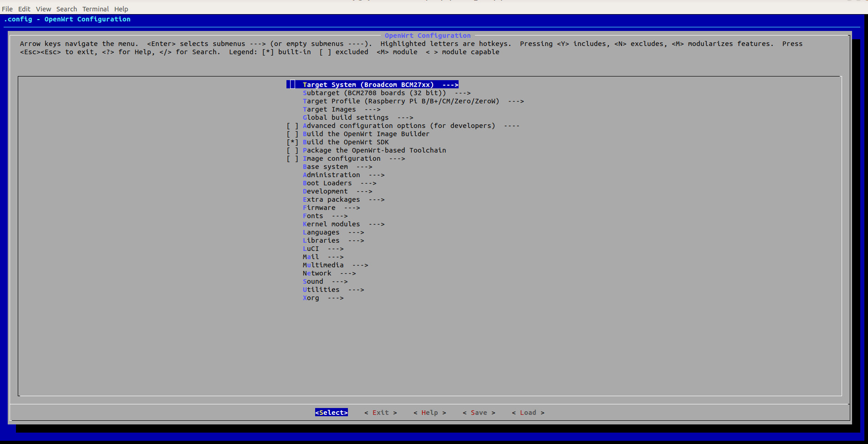Expand Boot Loaders submenu
868x444 pixels.
(340, 183)
